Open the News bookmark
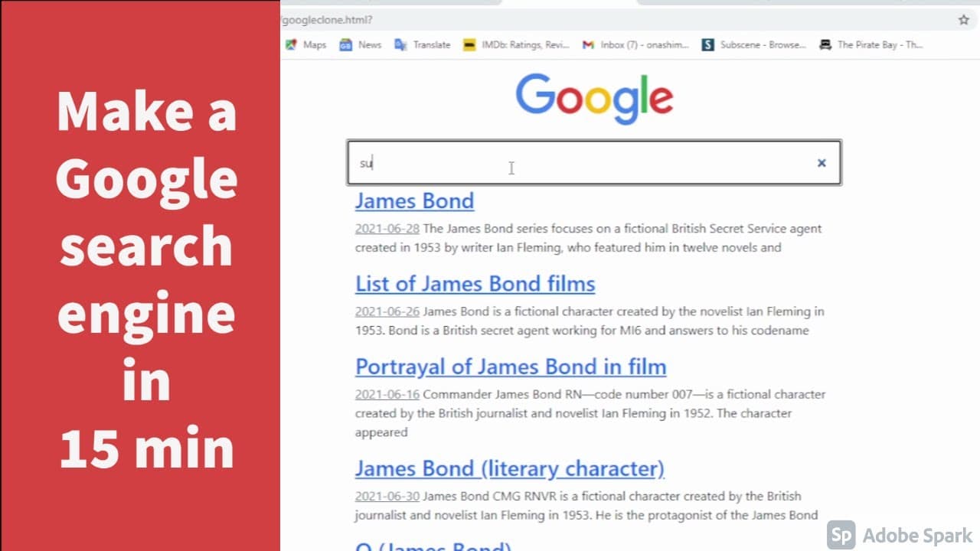 pos(361,44)
